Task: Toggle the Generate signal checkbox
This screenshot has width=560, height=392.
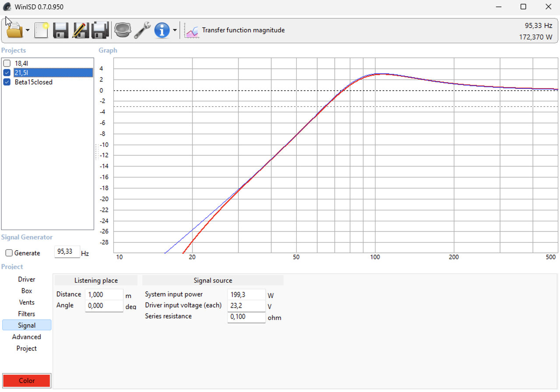Action: [9, 253]
